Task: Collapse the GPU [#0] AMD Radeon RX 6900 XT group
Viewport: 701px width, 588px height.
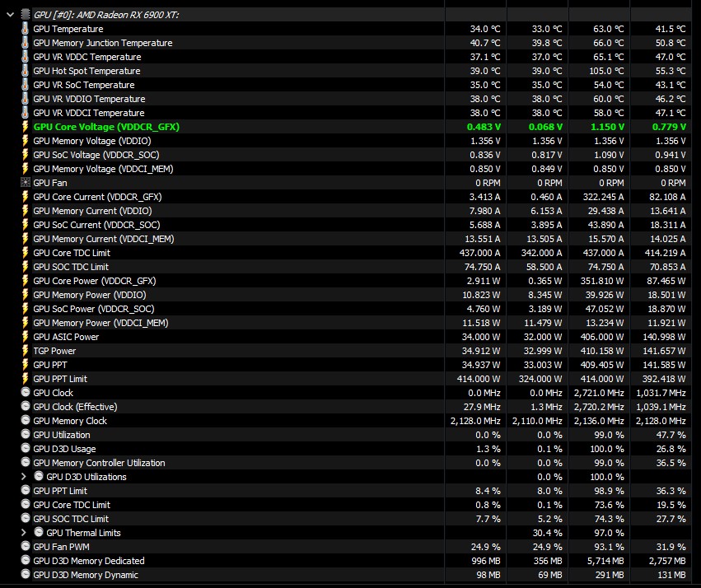Action: click(x=10, y=15)
